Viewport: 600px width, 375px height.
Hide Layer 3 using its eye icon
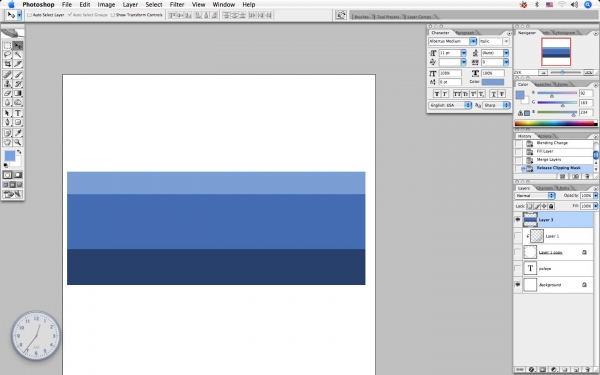(x=518, y=220)
